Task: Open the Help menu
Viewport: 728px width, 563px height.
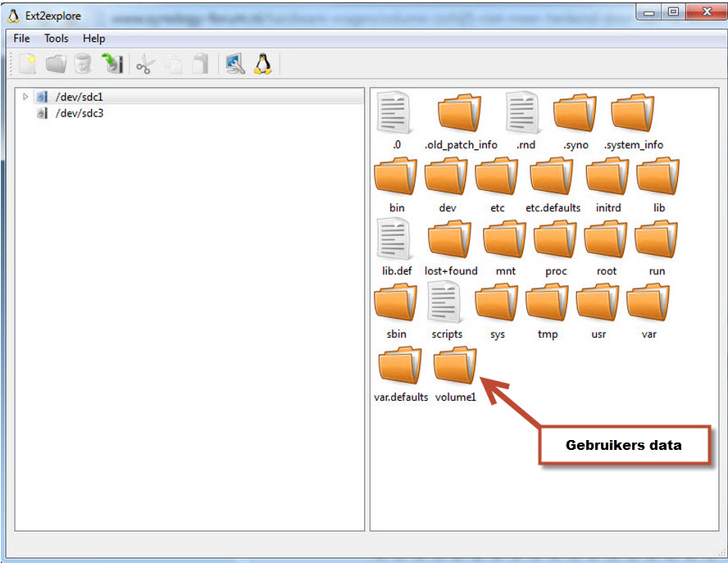Action: (x=93, y=39)
